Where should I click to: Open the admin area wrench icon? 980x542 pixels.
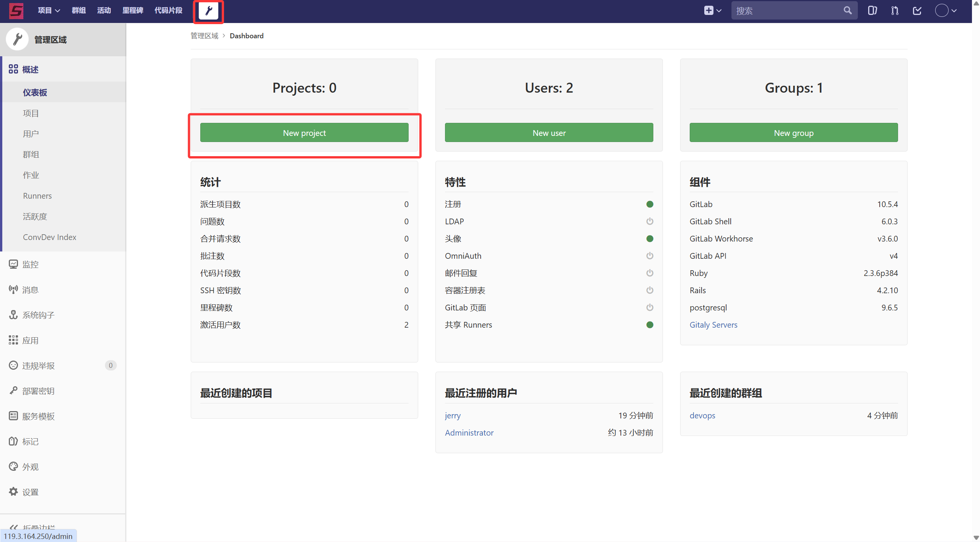tap(208, 11)
